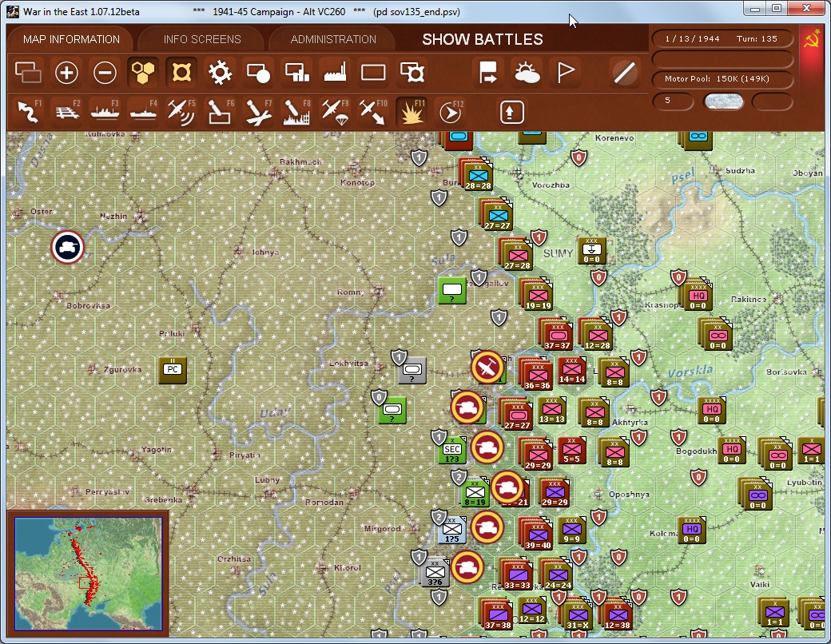Viewport: 831px width, 644px height.
Task: Select F4 amphibious transport ship icon
Action: click(143, 112)
